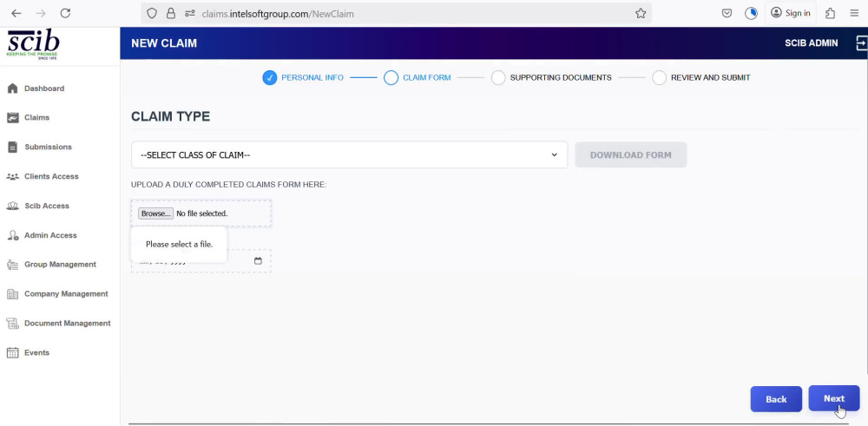Screen dimensions: 868x426
Task: Click the Clients Access people icon
Action: (x=12, y=176)
